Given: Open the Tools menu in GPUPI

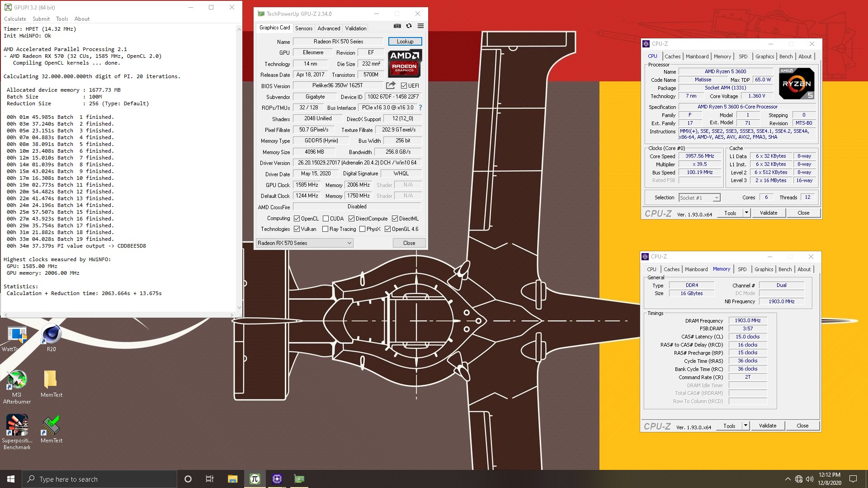Looking at the screenshot, I should pos(62,19).
